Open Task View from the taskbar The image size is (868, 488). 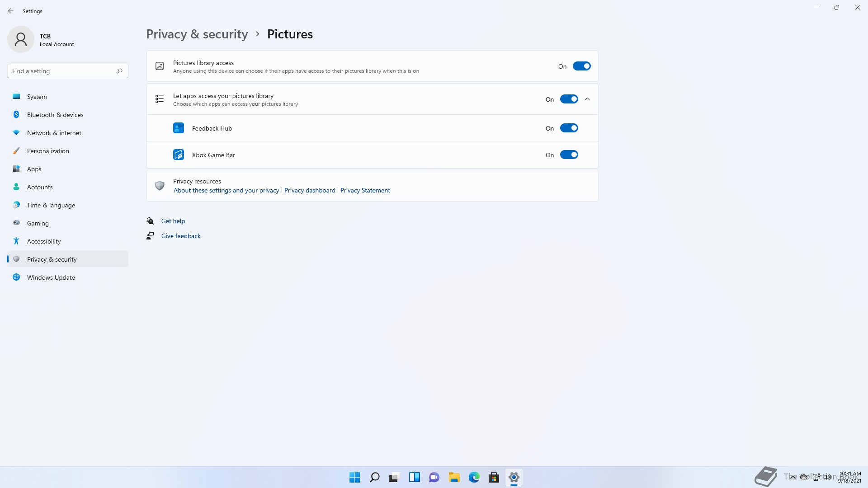(x=394, y=477)
